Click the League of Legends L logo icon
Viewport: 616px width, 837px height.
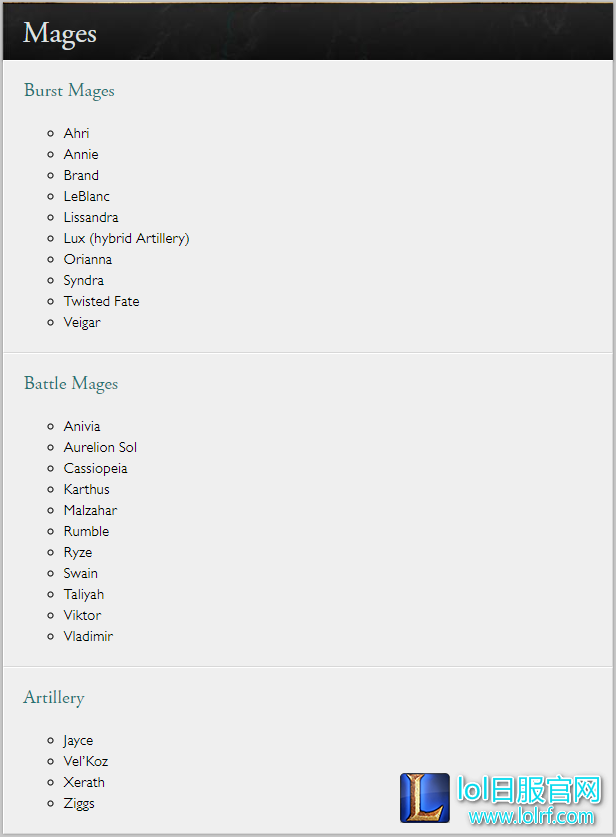tap(425, 797)
